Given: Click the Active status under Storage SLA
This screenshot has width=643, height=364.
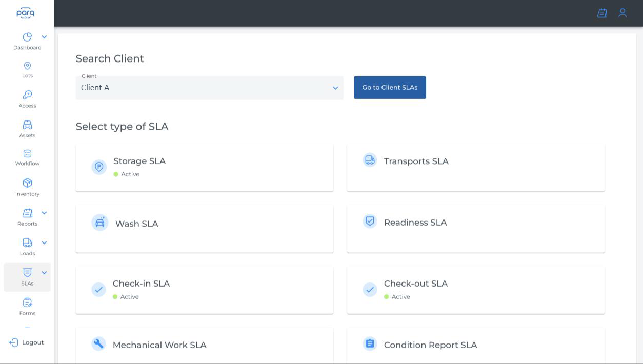Looking at the screenshot, I should 127,174.
